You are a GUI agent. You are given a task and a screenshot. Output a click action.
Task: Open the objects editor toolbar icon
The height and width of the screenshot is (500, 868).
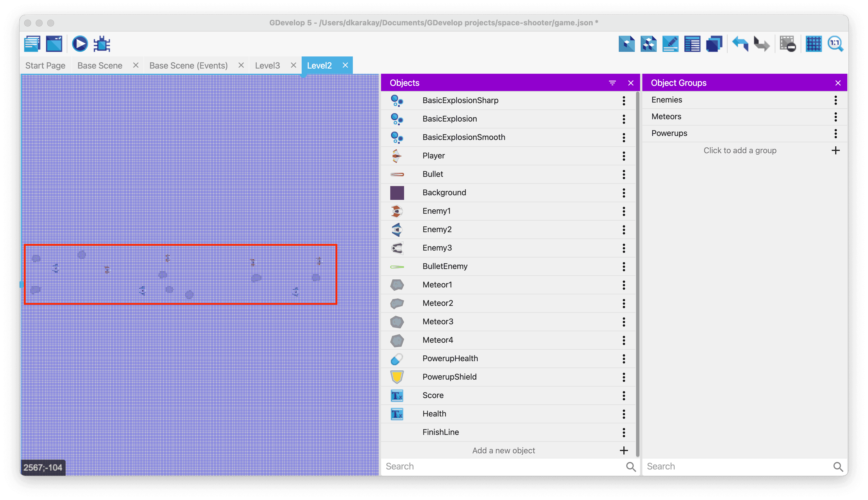[627, 44]
